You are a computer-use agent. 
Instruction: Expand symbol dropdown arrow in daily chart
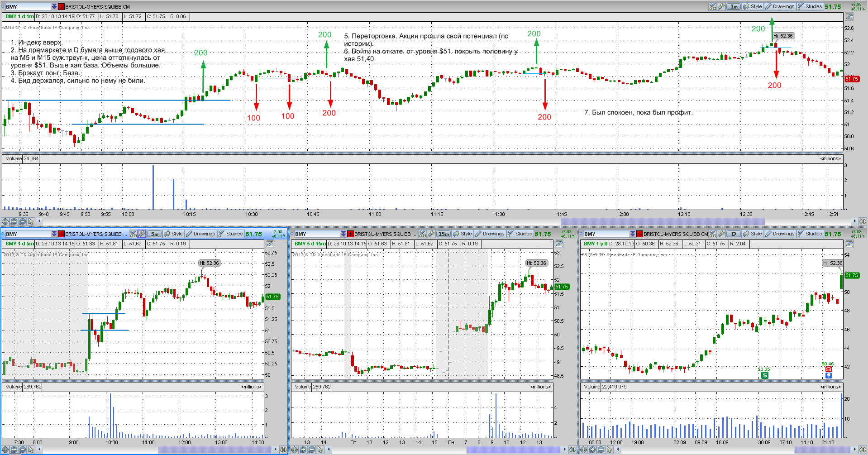coord(633,234)
